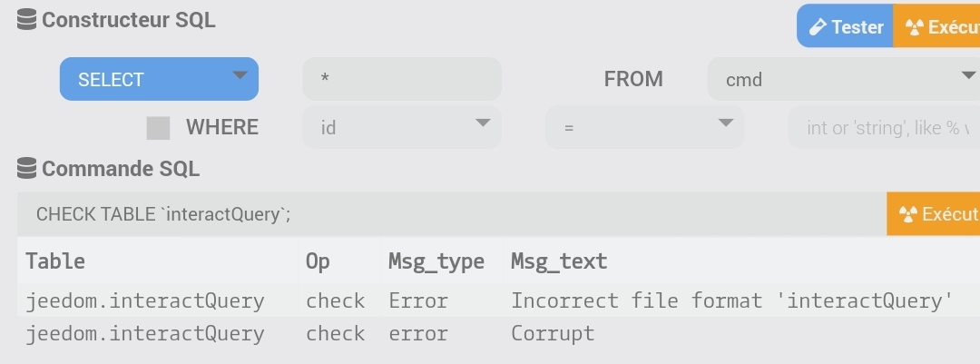Screen dimensions: 980x364
Task: Enable the WHERE clause checkbox
Action: tap(158, 128)
